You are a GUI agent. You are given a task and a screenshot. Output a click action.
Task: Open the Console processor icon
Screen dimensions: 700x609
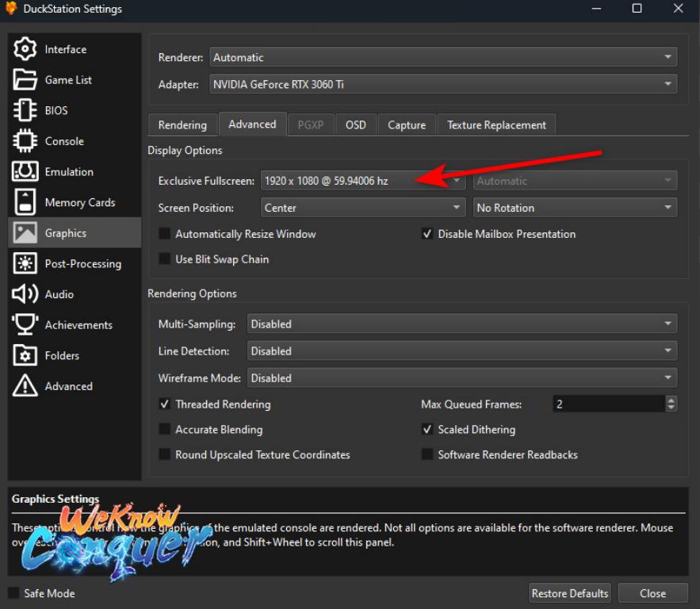coord(25,141)
